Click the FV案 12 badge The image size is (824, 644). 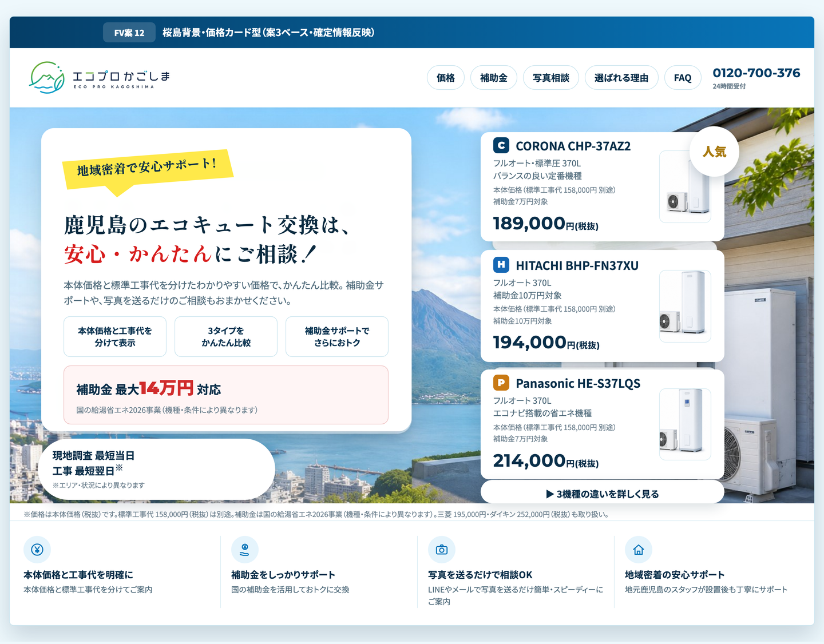pos(129,33)
